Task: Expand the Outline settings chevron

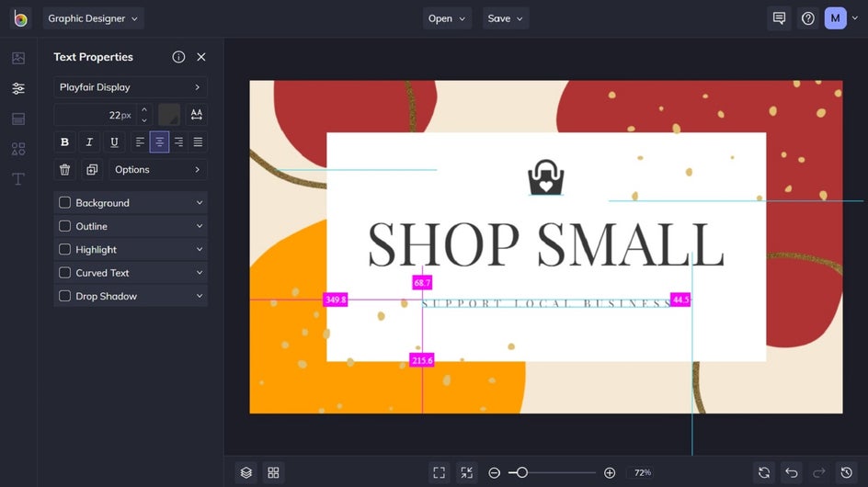Action: pos(200,226)
